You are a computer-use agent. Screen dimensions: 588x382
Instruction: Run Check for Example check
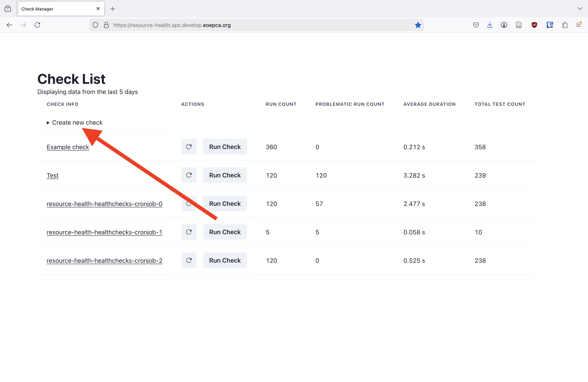pyautogui.click(x=225, y=147)
